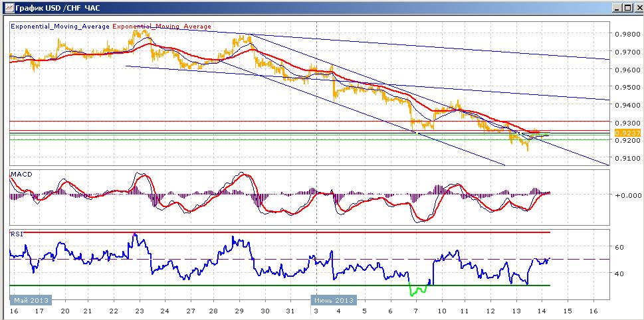Image resolution: width=644 pixels, height=320 pixels.
Task: Minimize the График USD/CHF window
Action: tap(617, 8)
